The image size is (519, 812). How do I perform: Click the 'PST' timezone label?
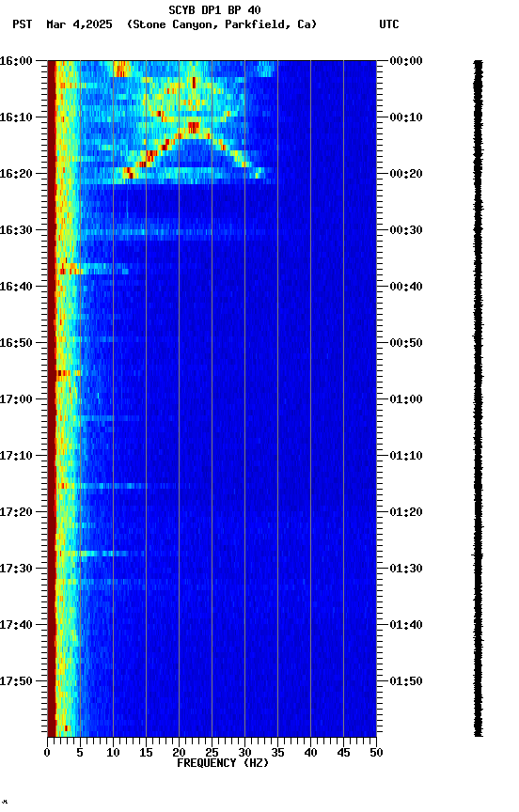click(x=23, y=24)
